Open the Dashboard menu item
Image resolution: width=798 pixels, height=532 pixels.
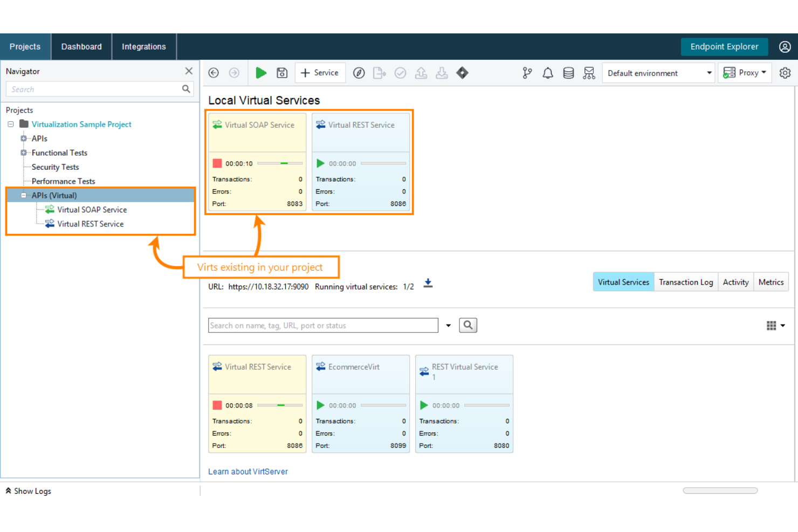click(81, 46)
